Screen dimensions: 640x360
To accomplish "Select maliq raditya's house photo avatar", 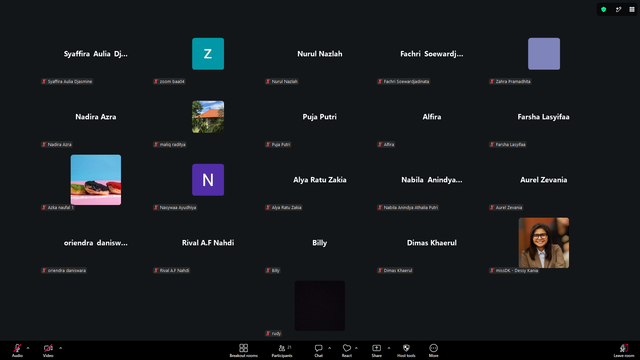I will coord(208,117).
